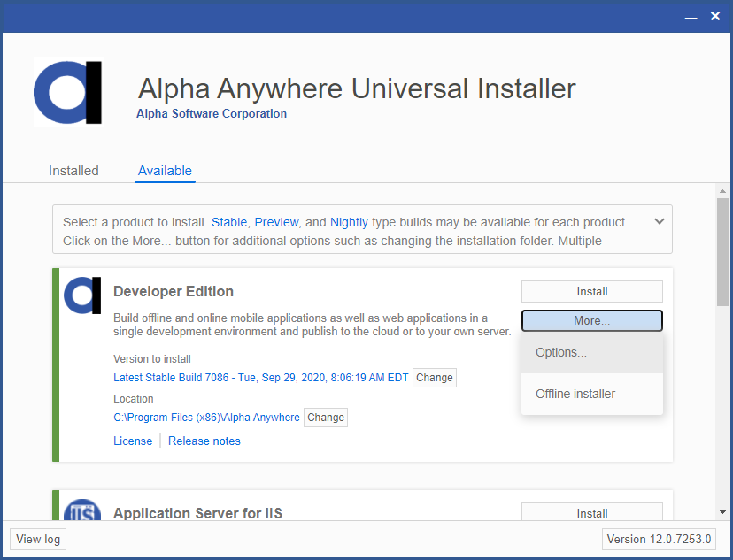Install the Developer Edition
Image resolution: width=733 pixels, height=560 pixels.
point(592,291)
